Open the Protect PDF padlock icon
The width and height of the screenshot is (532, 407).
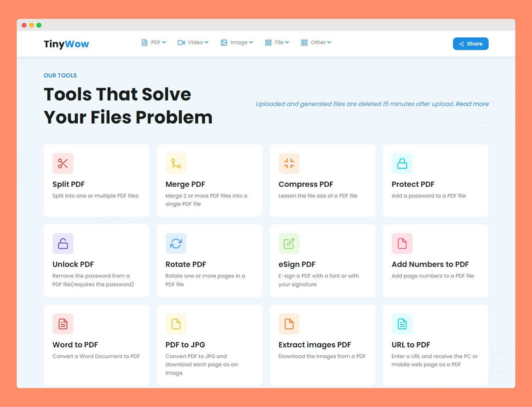click(x=402, y=164)
